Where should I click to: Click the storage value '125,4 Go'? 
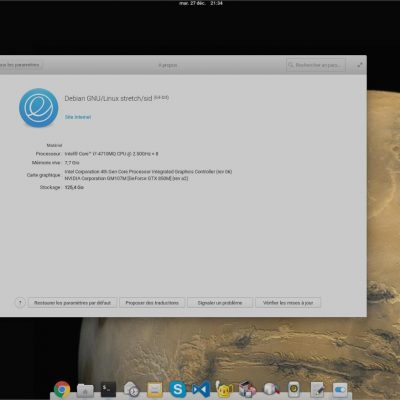pos(74,187)
